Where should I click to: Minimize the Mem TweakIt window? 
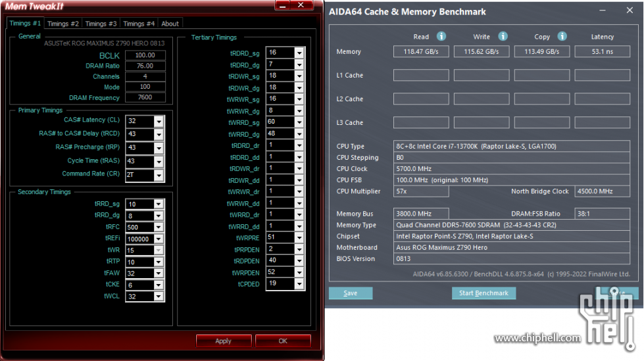click(283, 5)
